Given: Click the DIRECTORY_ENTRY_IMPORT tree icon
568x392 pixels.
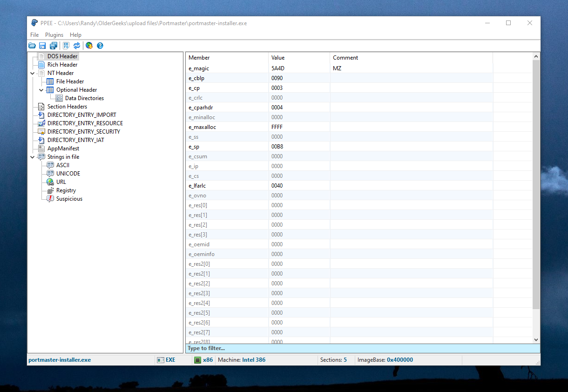Looking at the screenshot, I should 41,115.
